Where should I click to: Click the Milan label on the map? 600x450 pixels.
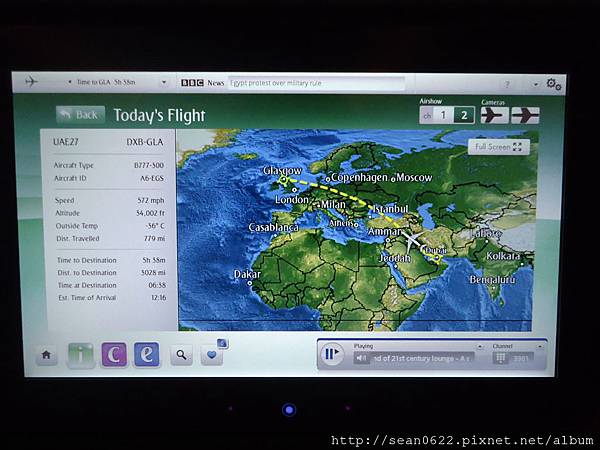(333, 205)
